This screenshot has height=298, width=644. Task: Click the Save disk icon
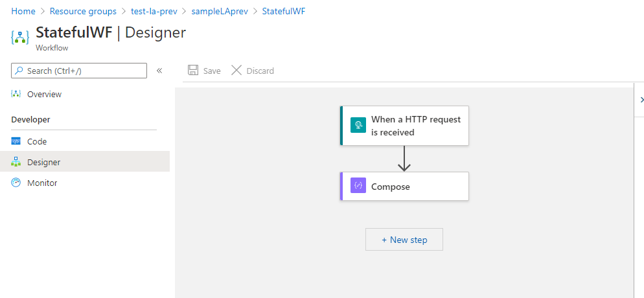(x=192, y=71)
